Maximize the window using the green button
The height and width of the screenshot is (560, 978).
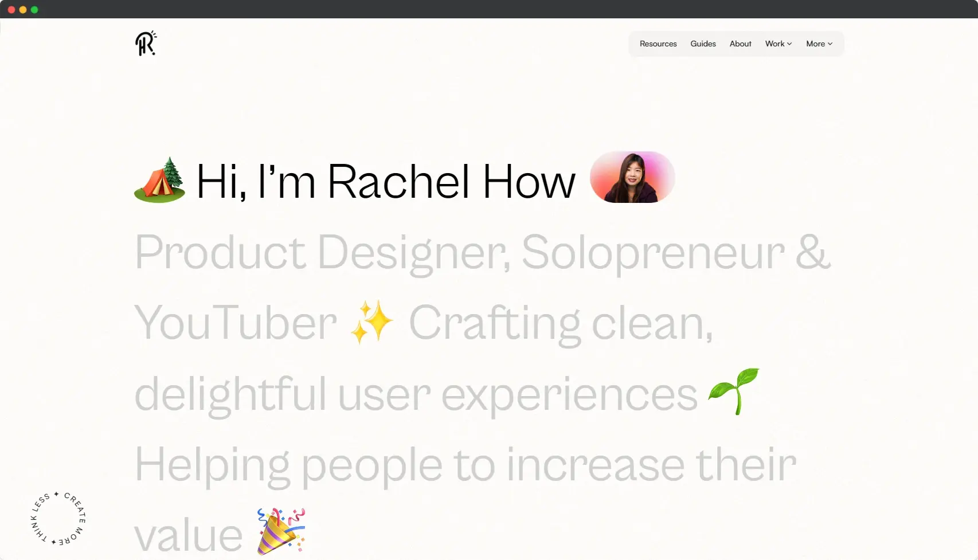click(x=34, y=10)
